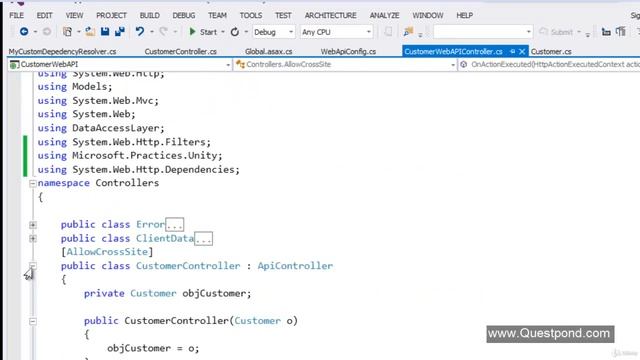
Task: Click the Find in Files icon
Action: [408, 31]
